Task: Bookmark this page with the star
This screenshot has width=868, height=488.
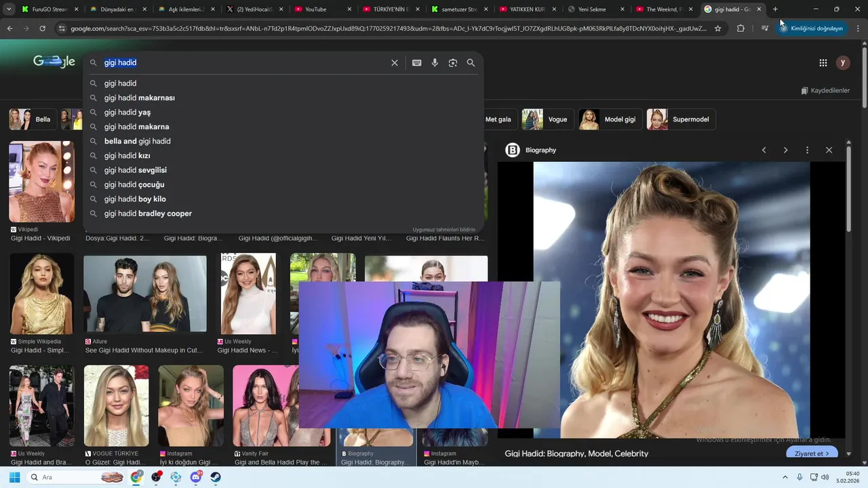Action: coord(718,28)
